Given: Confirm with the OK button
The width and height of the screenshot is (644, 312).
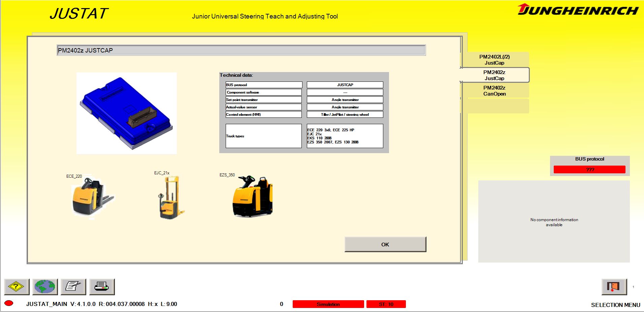Looking at the screenshot, I should tap(385, 244).
